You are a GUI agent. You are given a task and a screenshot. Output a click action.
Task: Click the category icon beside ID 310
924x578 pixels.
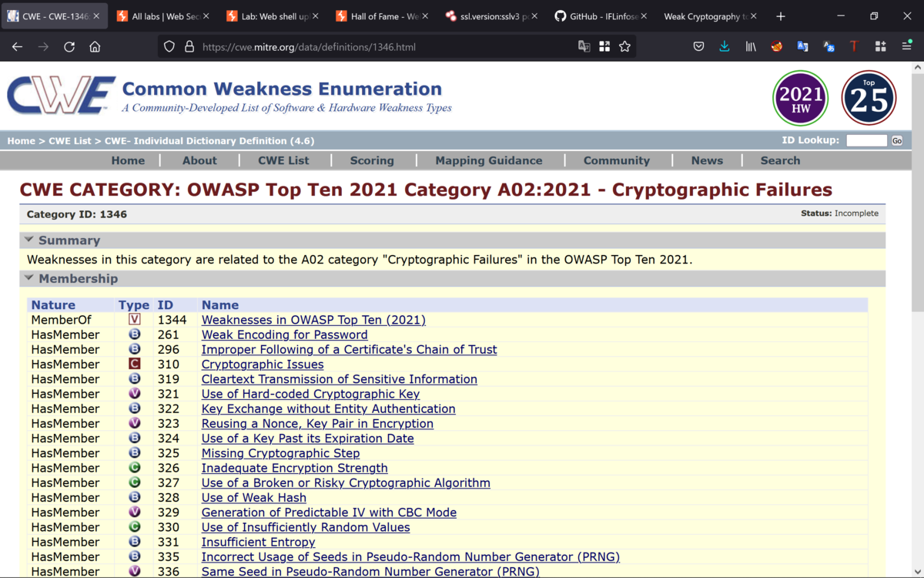tap(135, 364)
